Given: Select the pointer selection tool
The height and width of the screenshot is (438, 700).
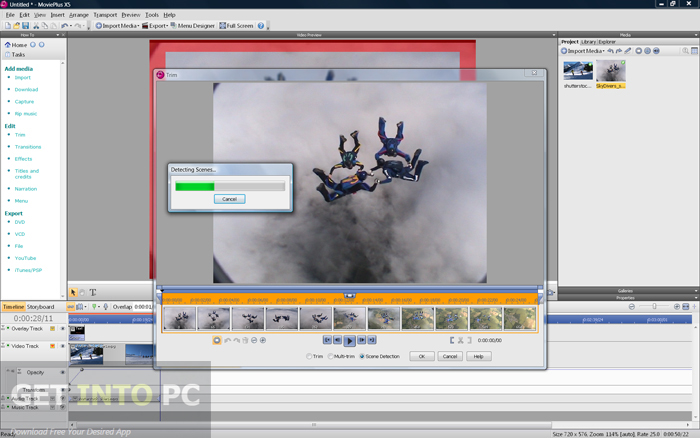Looking at the screenshot, I should point(73,292).
